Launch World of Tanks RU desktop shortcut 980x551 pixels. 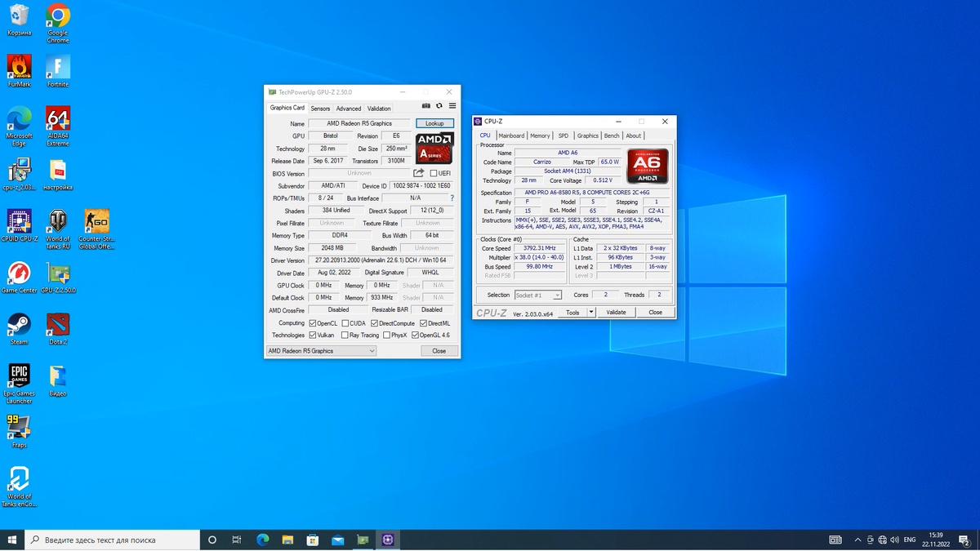pos(58,229)
